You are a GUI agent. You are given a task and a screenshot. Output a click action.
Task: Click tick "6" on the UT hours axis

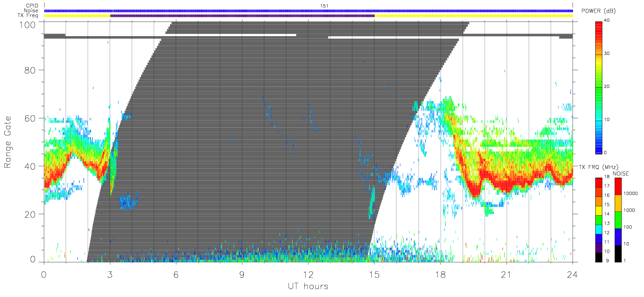coord(176,274)
